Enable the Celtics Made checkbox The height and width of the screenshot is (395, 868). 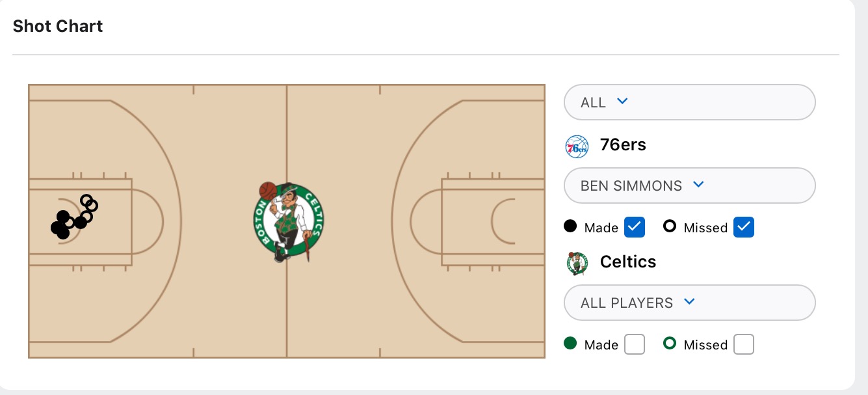pos(635,344)
